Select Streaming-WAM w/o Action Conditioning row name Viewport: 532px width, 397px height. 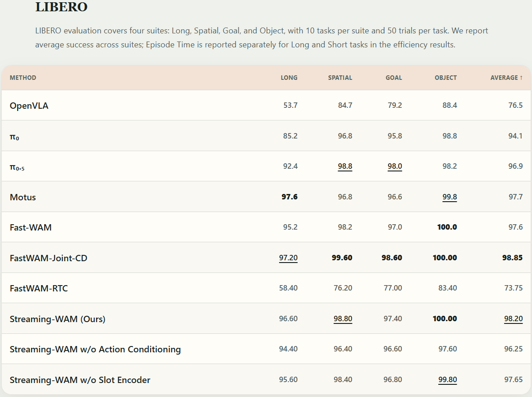(95, 349)
